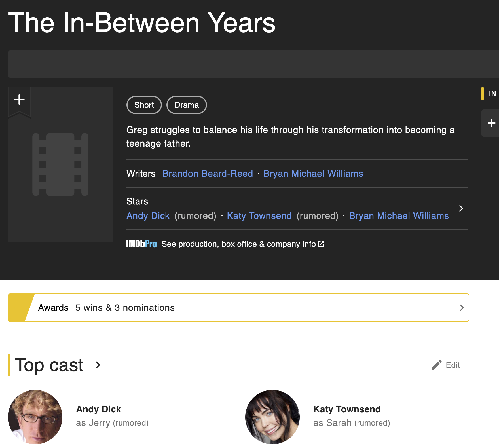The height and width of the screenshot is (448, 499).
Task: Expand Top cast chevron arrow
Action: pyautogui.click(x=98, y=365)
